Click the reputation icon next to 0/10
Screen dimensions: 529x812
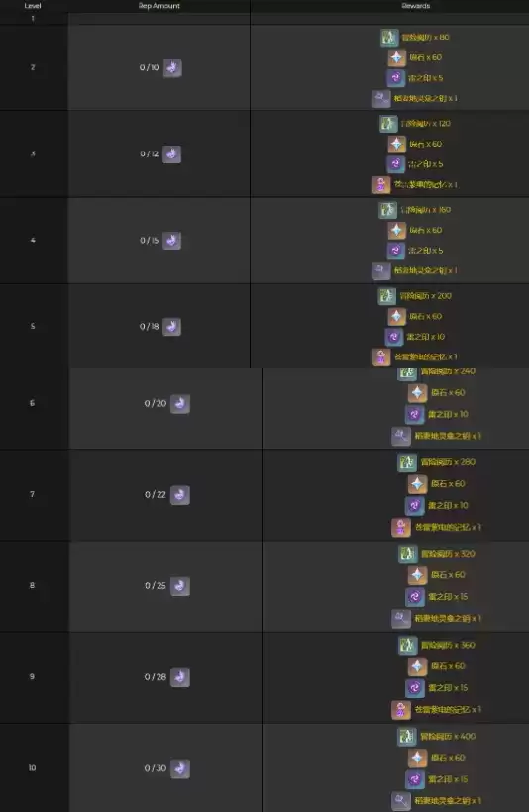(x=172, y=68)
